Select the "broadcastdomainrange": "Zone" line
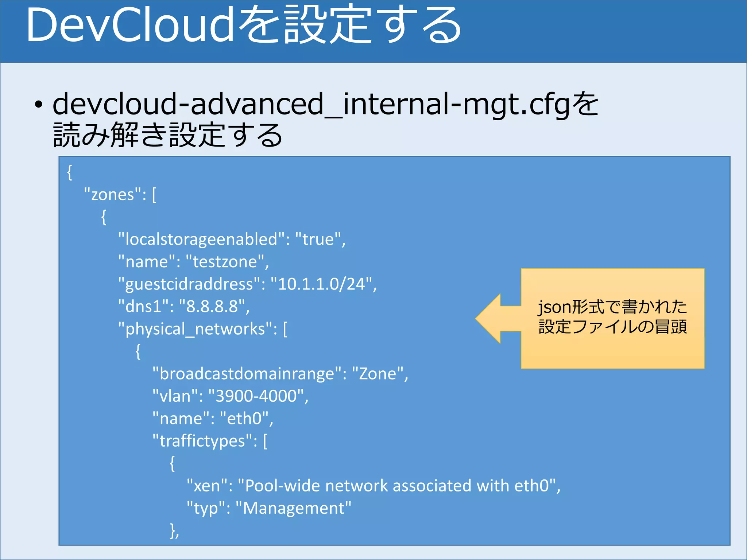Image resolution: width=747 pixels, height=560 pixels. pos(280,374)
